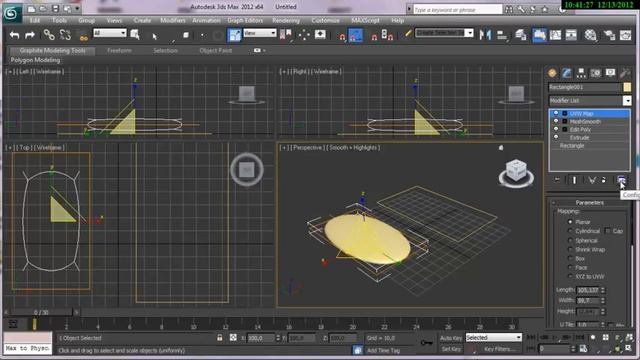This screenshot has width=640, height=360.
Task: Open the key mode Selected dropdown
Action: click(493, 338)
